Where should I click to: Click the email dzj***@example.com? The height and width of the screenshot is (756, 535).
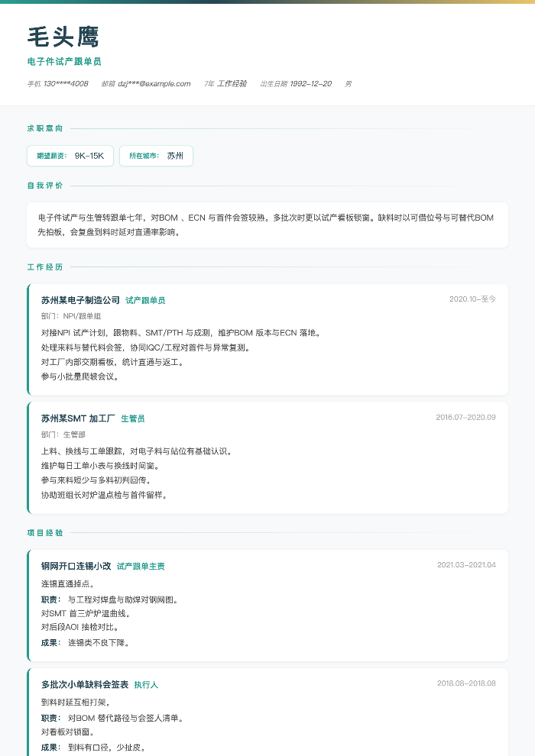154,84
